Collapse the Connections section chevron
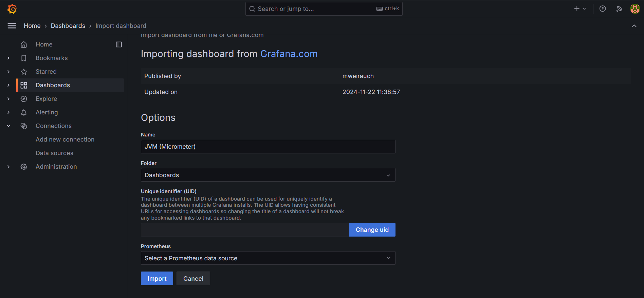644x298 pixels. [x=8, y=126]
